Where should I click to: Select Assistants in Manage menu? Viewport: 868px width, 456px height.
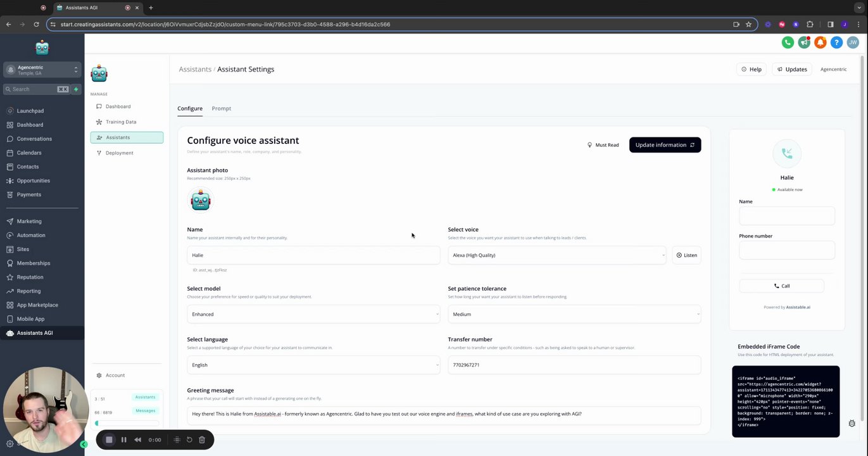pyautogui.click(x=127, y=137)
